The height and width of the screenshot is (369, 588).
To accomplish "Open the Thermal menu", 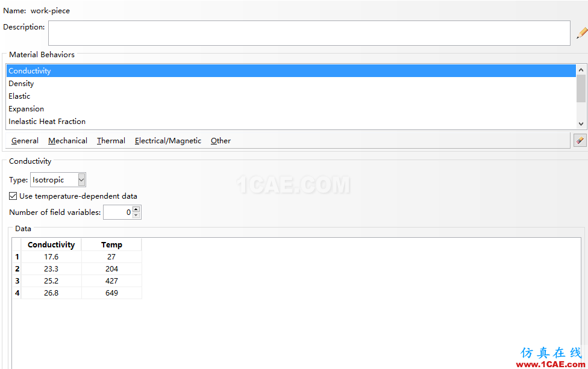I will point(111,140).
